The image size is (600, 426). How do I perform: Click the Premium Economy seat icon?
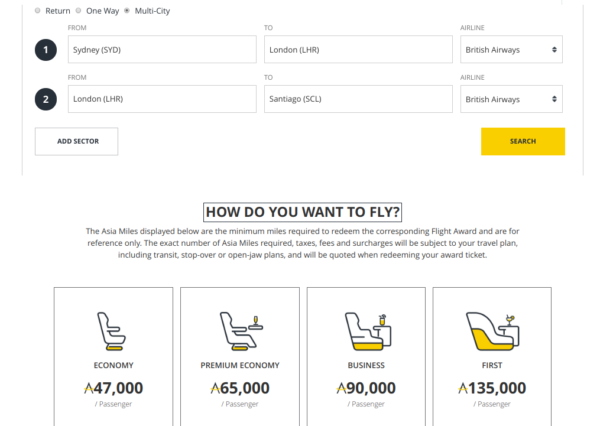point(240,330)
